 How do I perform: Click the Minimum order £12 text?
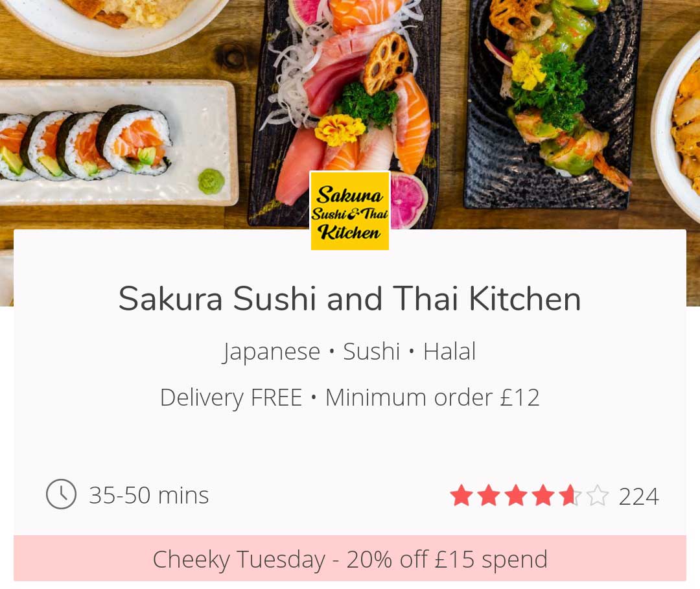click(x=432, y=397)
